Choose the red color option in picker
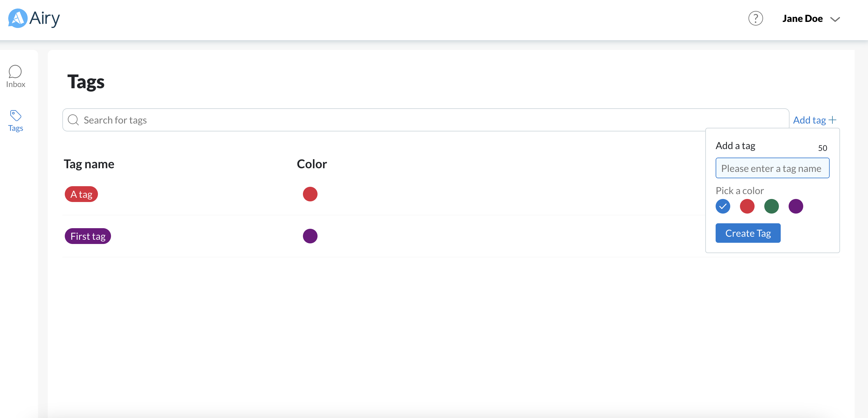This screenshot has width=868, height=418. click(747, 206)
